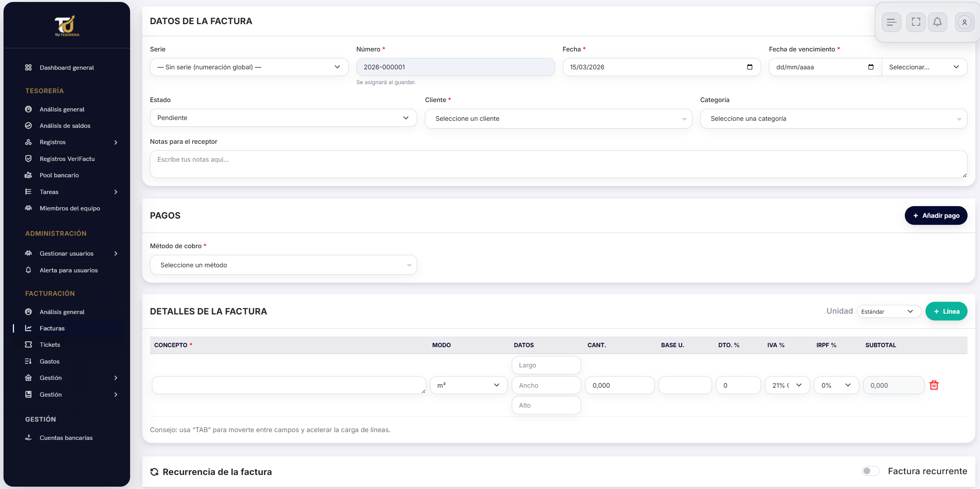Click the Concepto text field
980x489 pixels.
click(289, 385)
